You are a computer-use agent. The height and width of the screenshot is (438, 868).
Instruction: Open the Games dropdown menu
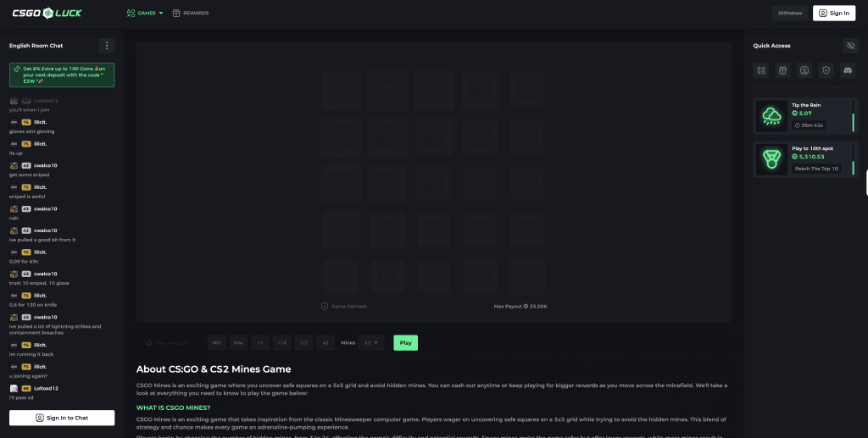[x=145, y=13]
